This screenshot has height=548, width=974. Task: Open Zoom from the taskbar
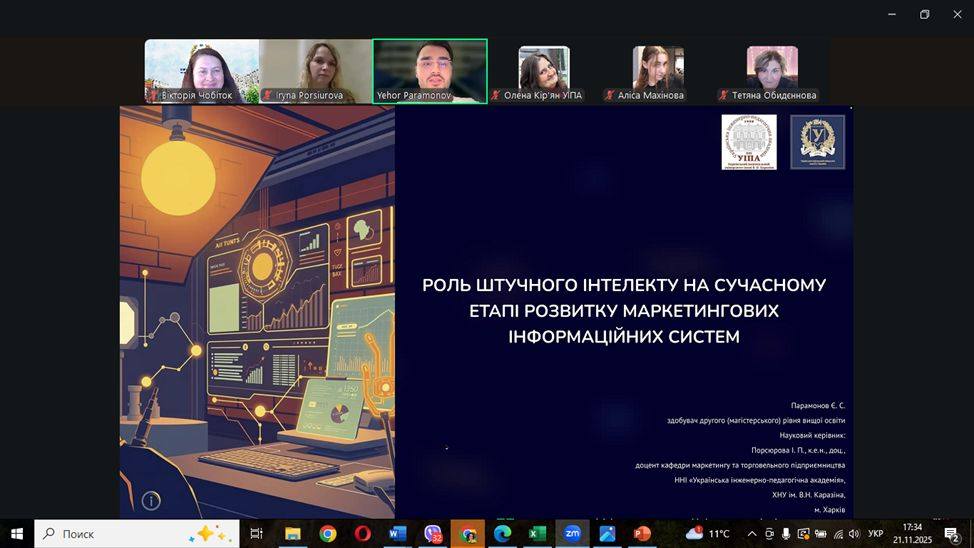coord(571,534)
